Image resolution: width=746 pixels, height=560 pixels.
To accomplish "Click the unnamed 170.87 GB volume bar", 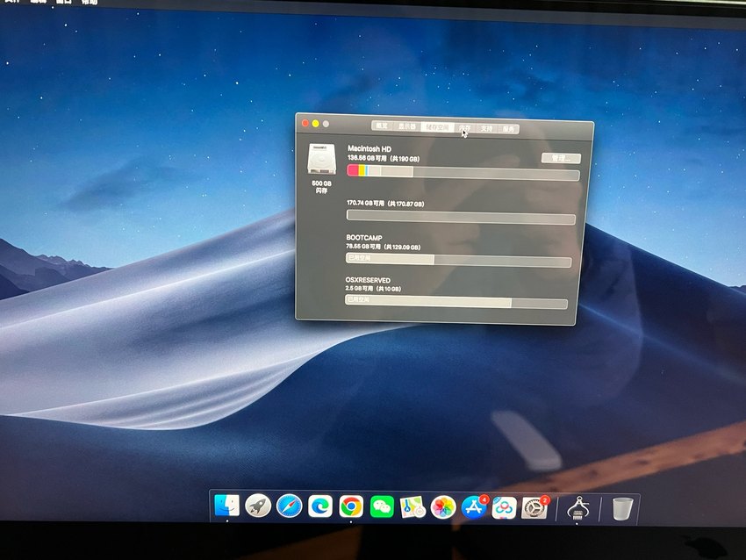I will click(461, 217).
